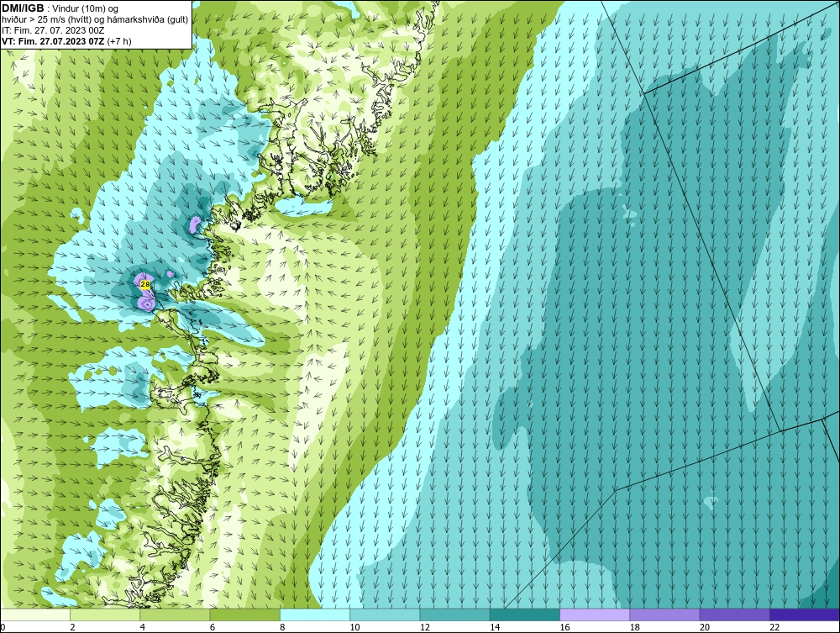
Task: Click the darkest purple swatch above 22
Action: pyautogui.click(x=804, y=615)
